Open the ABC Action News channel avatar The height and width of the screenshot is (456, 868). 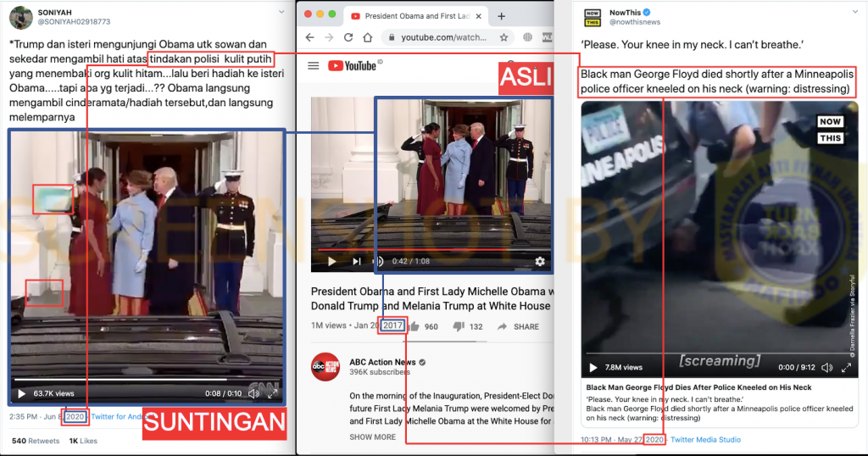(x=325, y=367)
